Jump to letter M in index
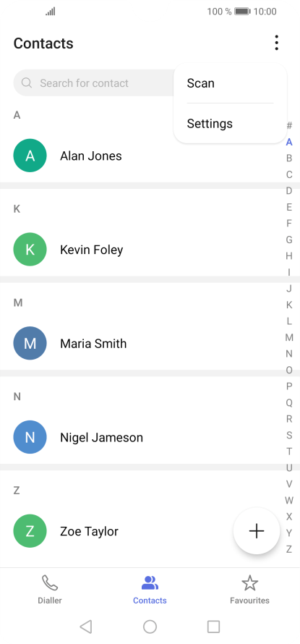Image resolution: width=300 pixels, height=644 pixels. pyautogui.click(x=289, y=337)
